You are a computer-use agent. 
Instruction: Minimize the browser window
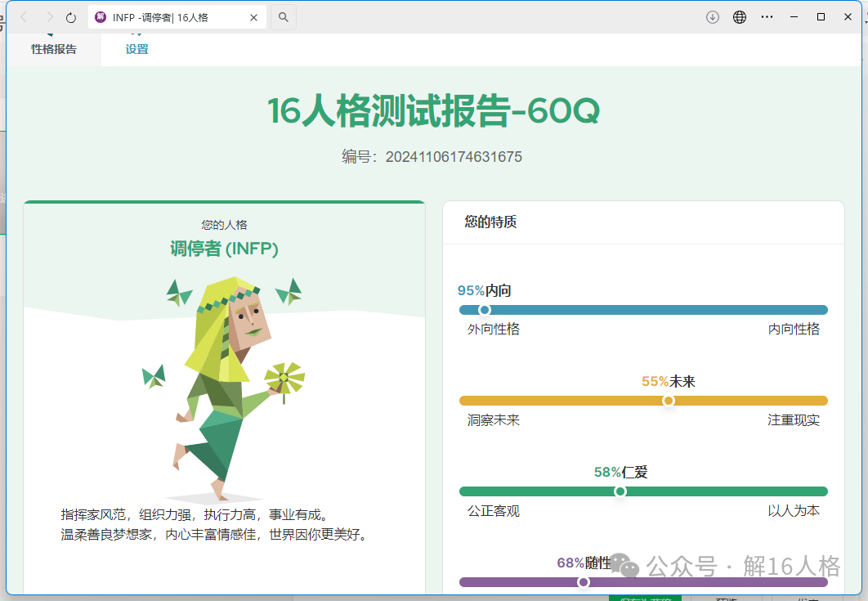(x=794, y=17)
